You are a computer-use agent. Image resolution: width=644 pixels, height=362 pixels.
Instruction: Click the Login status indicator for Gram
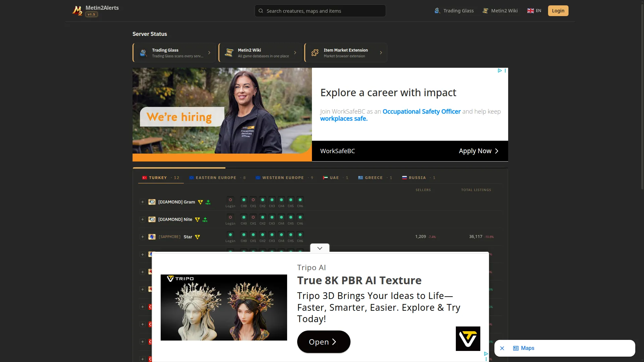(x=230, y=200)
